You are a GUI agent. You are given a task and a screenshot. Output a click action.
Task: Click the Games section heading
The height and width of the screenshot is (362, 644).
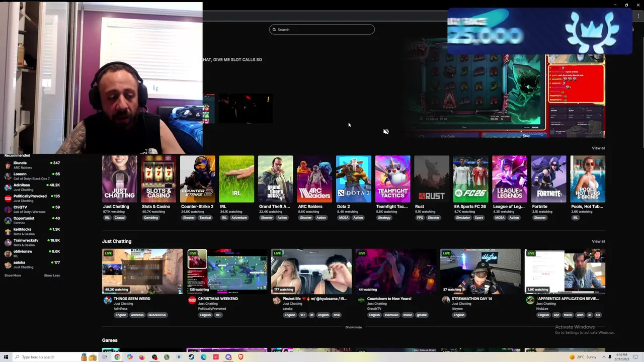(110, 340)
